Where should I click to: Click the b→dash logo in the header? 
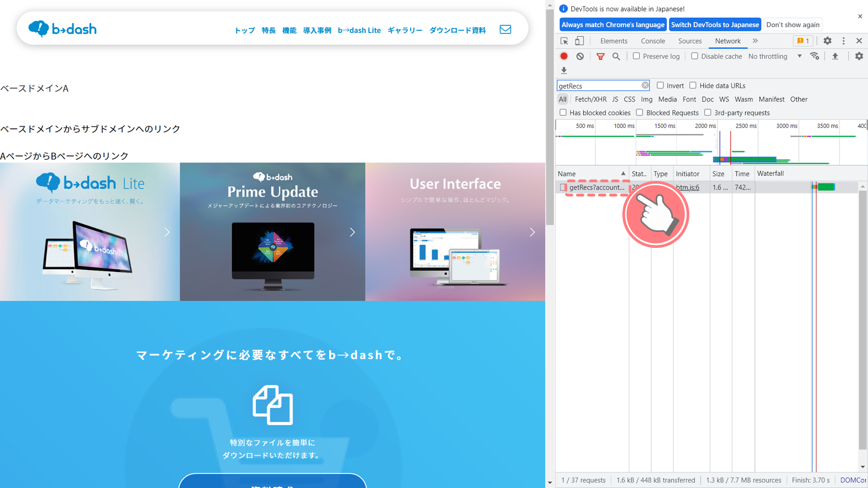tap(62, 29)
